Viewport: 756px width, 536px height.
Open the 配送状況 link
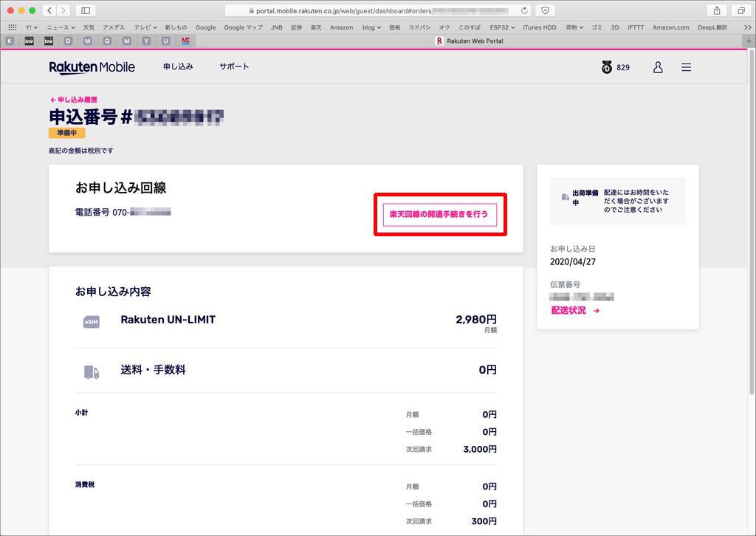point(575,310)
